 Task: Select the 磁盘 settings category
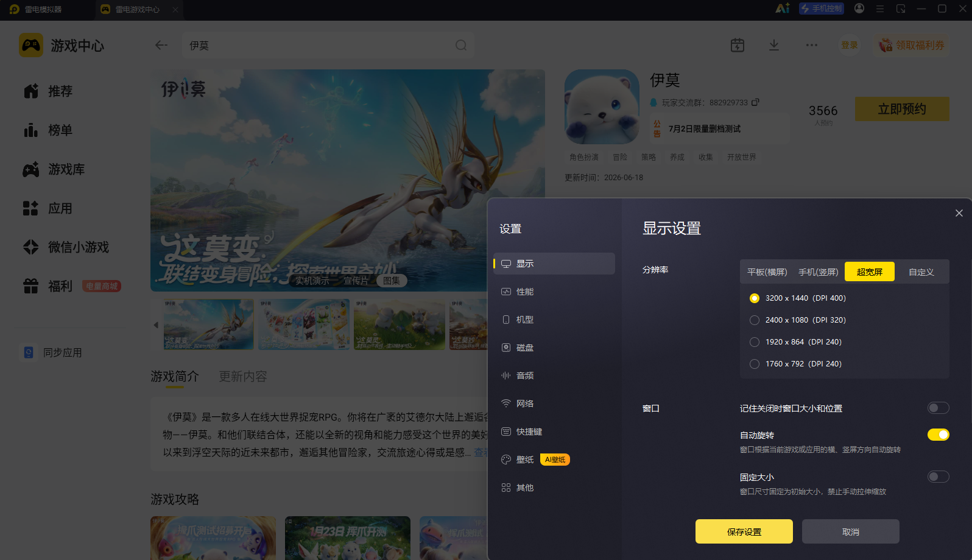(554, 348)
